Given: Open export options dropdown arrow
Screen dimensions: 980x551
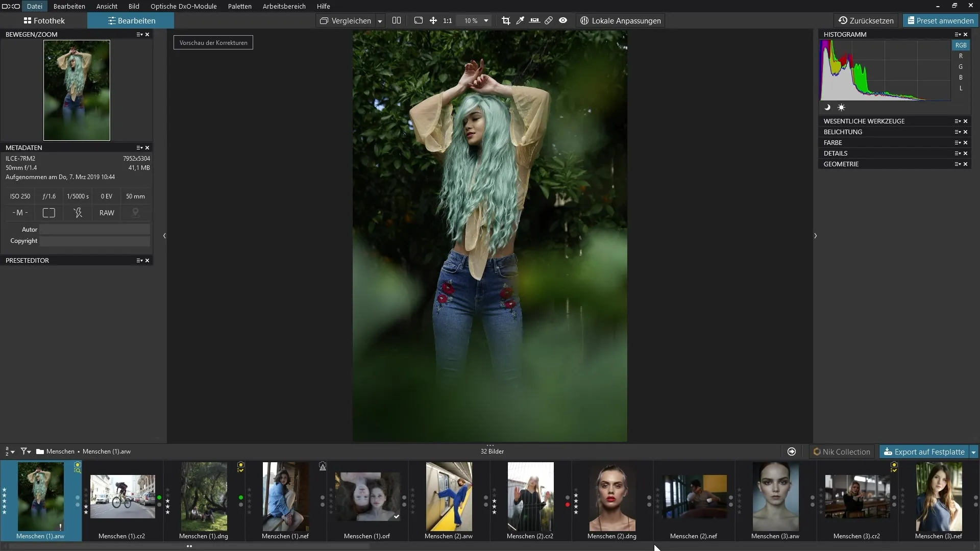Looking at the screenshot, I should (973, 452).
